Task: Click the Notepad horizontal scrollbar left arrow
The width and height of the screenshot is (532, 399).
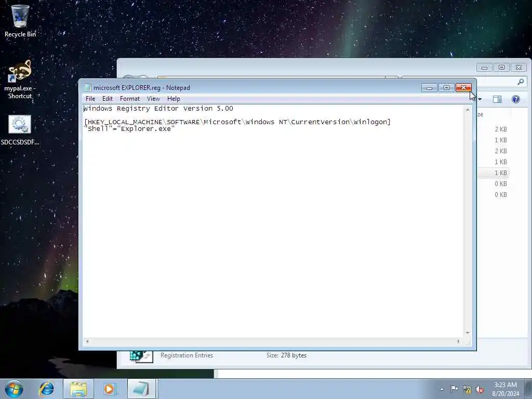Action: tap(87, 341)
